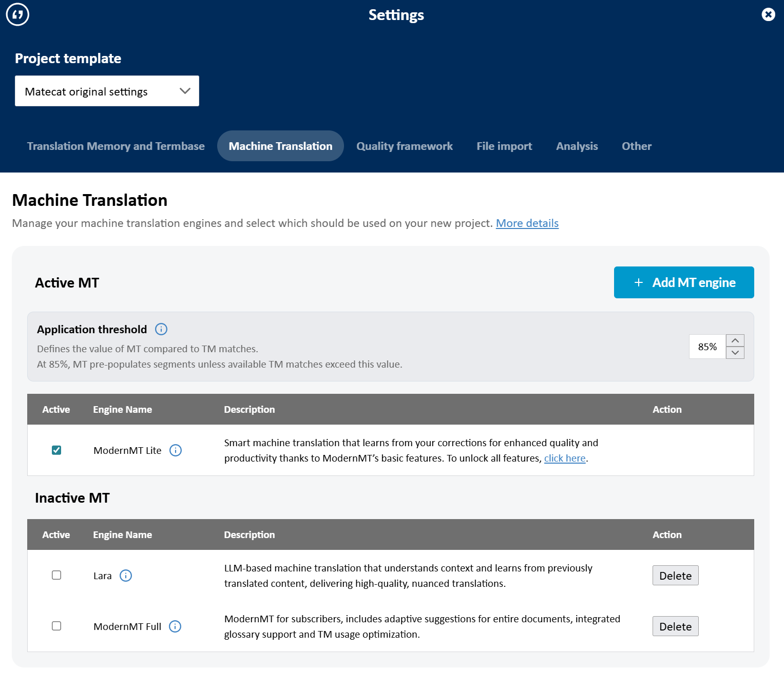Screen dimensions: 784x688
Task: Show info for Lara engine
Action: click(x=126, y=576)
